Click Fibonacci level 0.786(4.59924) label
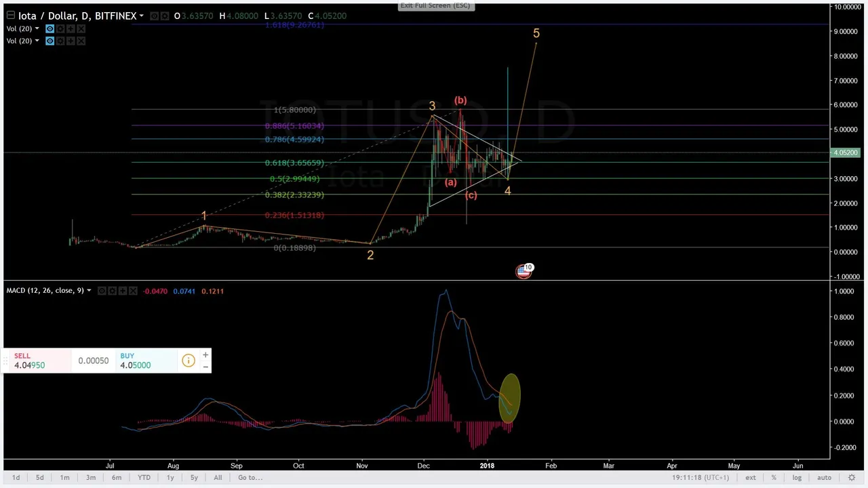This screenshot has width=868, height=488. [x=294, y=140]
